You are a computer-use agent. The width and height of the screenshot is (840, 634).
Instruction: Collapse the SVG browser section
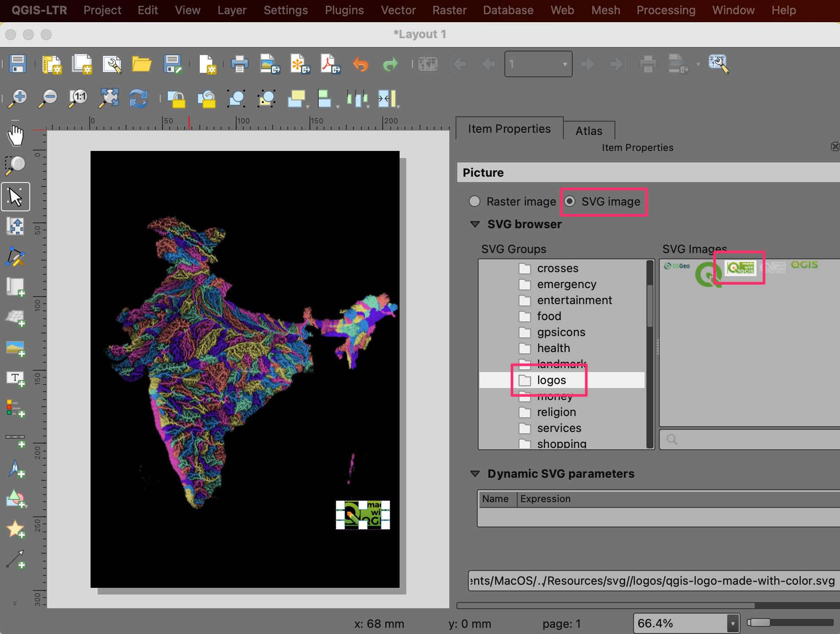point(475,224)
